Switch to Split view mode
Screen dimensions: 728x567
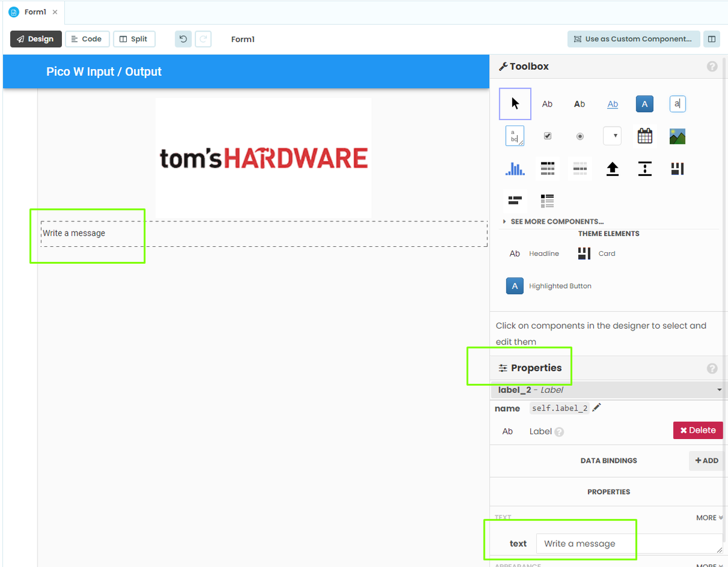[134, 39]
